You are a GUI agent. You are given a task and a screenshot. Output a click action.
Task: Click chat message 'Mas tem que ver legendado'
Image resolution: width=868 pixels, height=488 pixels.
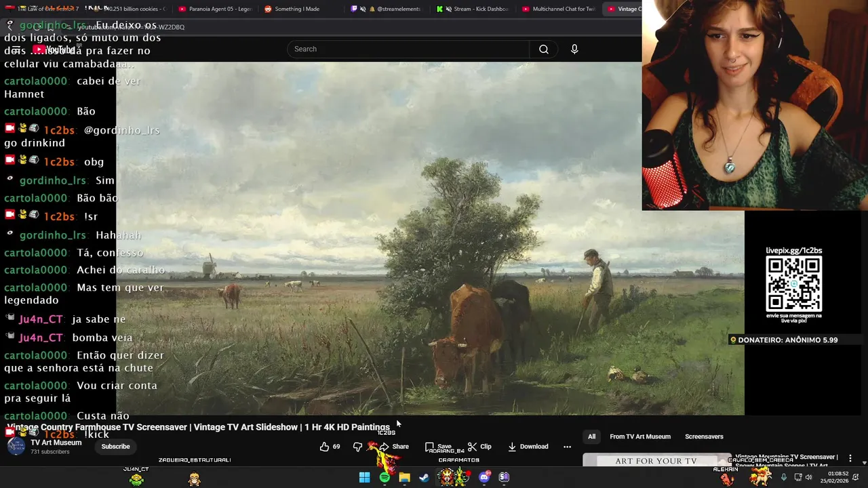(x=85, y=293)
